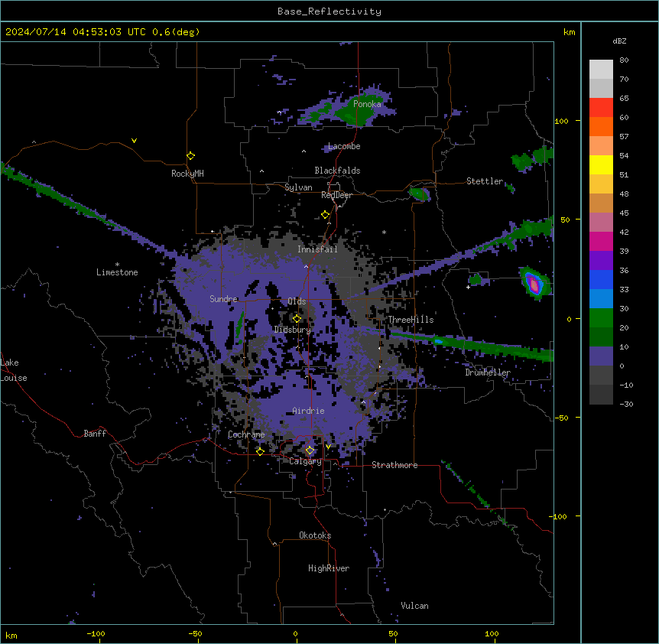Click the yellow diamond marker above Calgary
The height and width of the screenshot is (644, 659).
[x=310, y=450]
